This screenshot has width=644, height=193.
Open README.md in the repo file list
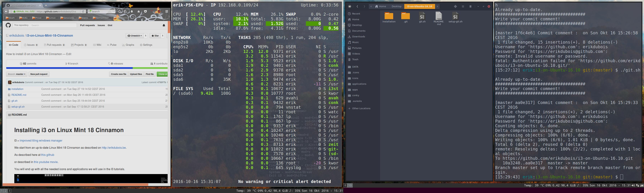19,95
